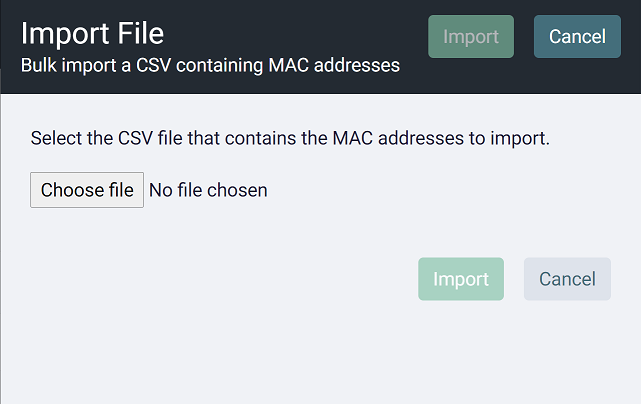Hit the light Cancel button beside the lower Import
The image size is (641, 404).
567,279
